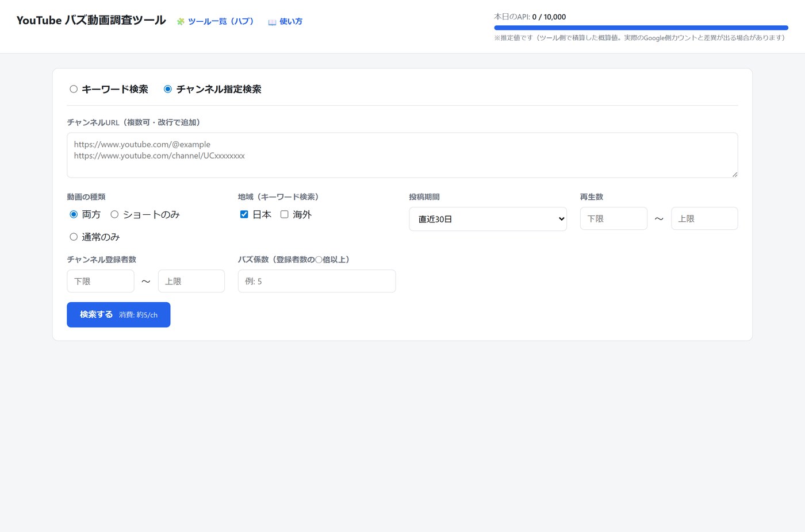Open the 使い方 guide link
This screenshot has width=805, height=532.
coord(285,21)
